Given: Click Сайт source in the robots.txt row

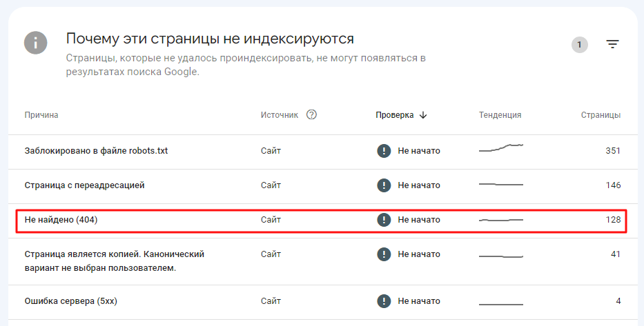Looking at the screenshot, I should coord(271,151).
